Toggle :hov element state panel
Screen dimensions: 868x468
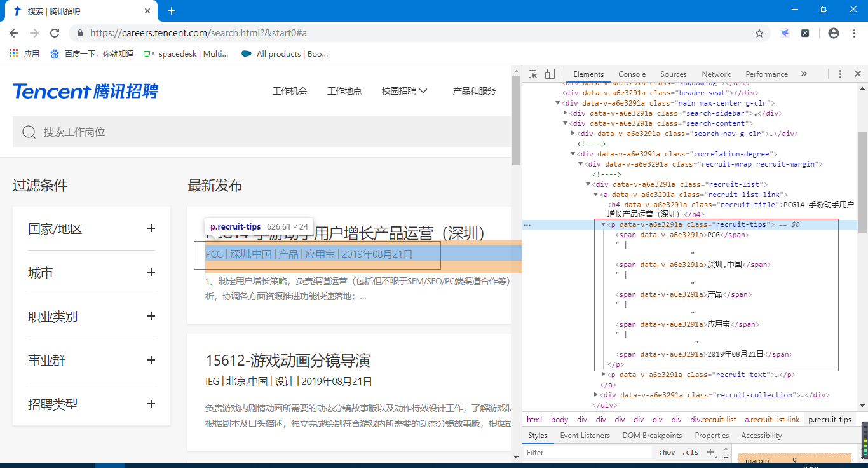667,453
